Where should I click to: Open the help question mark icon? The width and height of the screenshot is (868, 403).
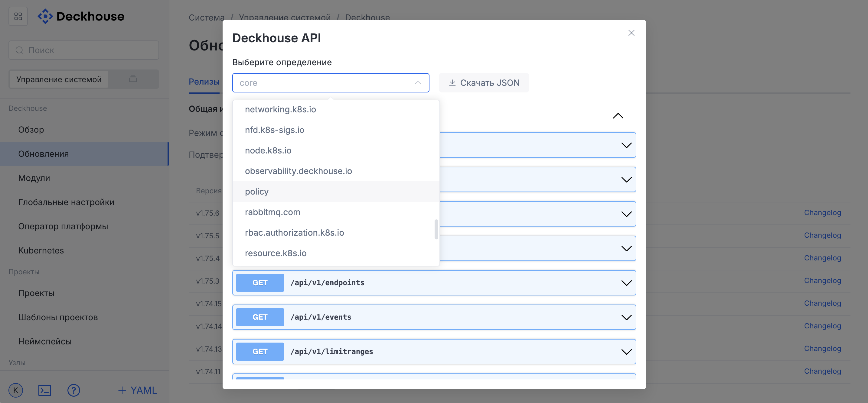(73, 390)
